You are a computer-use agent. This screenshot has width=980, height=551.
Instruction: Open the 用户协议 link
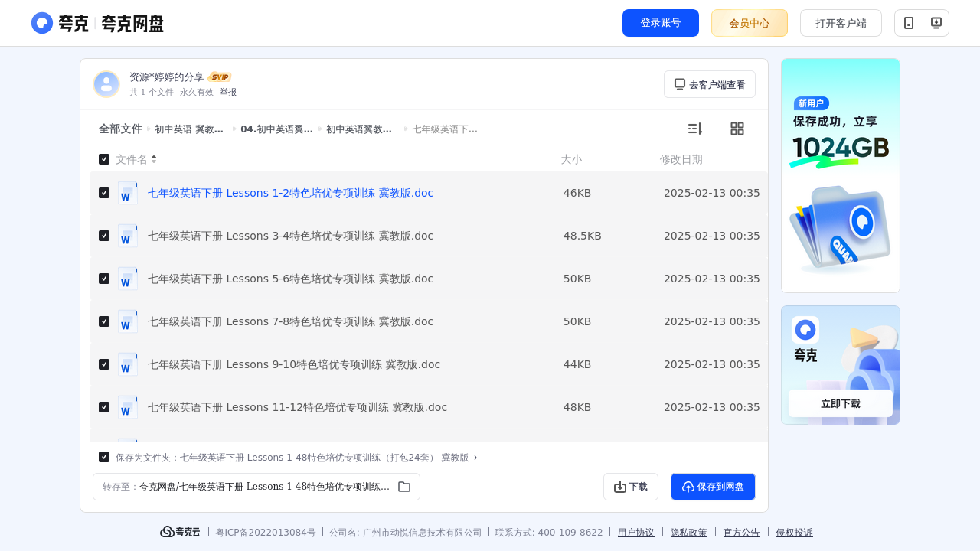tap(636, 533)
